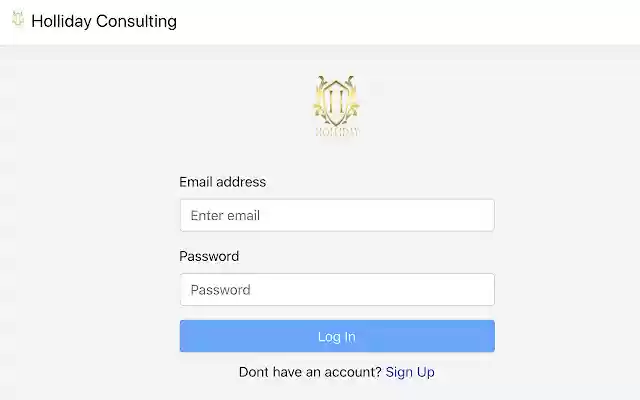
Task: Place cursor in the password box
Action: [337, 289]
